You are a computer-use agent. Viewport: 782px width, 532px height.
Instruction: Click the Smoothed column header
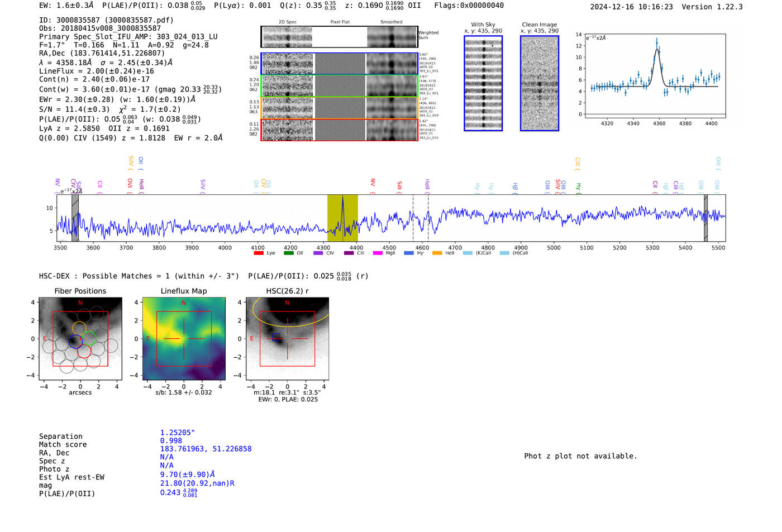click(x=391, y=22)
